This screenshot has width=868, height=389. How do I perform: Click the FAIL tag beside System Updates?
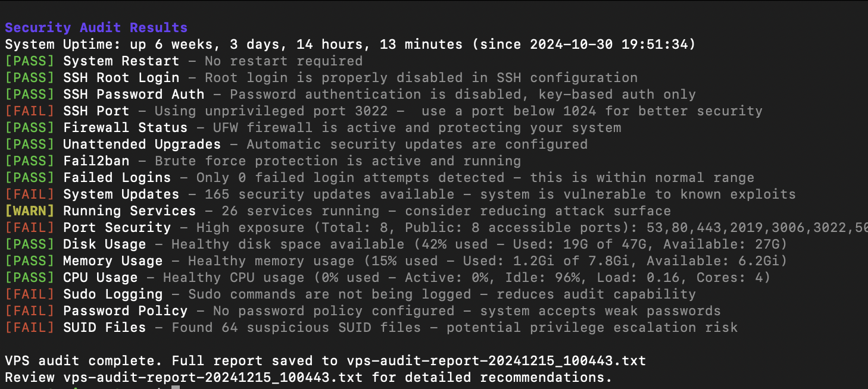(30, 194)
